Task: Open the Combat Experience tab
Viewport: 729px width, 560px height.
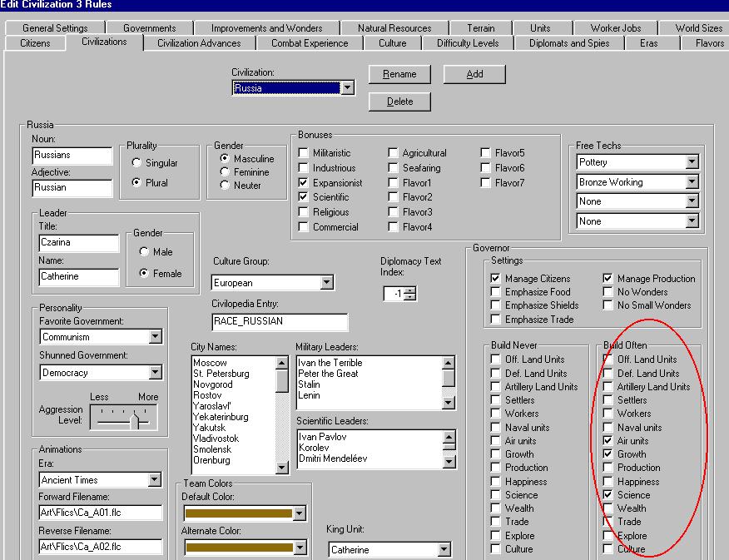Action: (x=310, y=43)
